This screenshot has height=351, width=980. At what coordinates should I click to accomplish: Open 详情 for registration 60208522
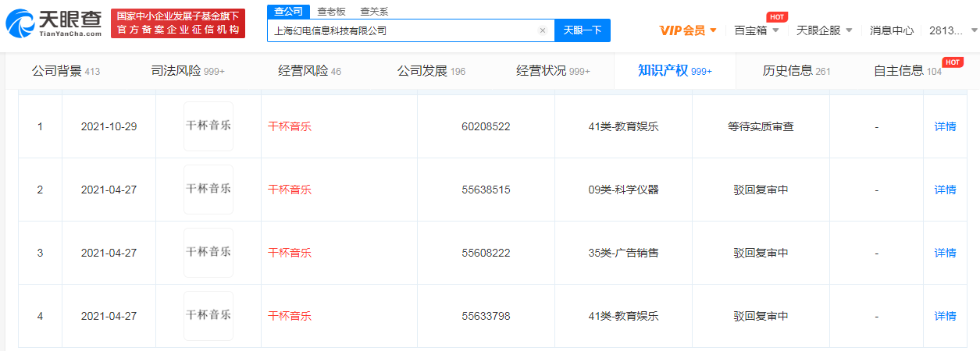pyautogui.click(x=945, y=126)
